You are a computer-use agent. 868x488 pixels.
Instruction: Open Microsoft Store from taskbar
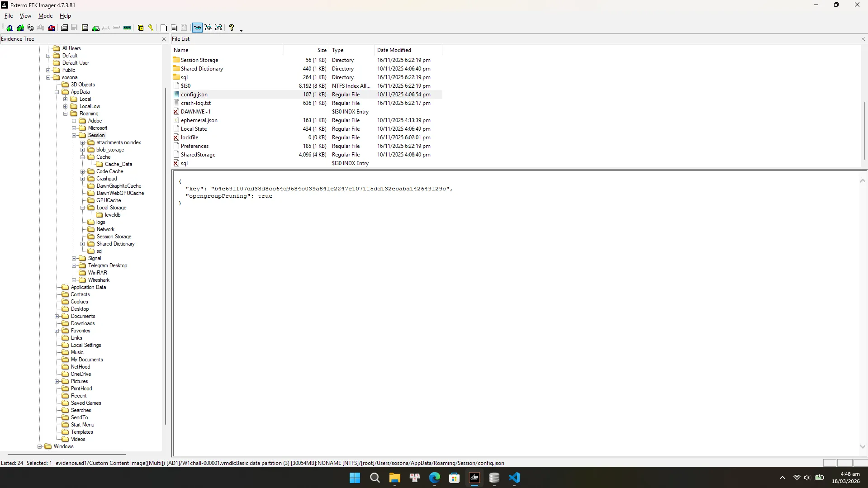coord(455,478)
